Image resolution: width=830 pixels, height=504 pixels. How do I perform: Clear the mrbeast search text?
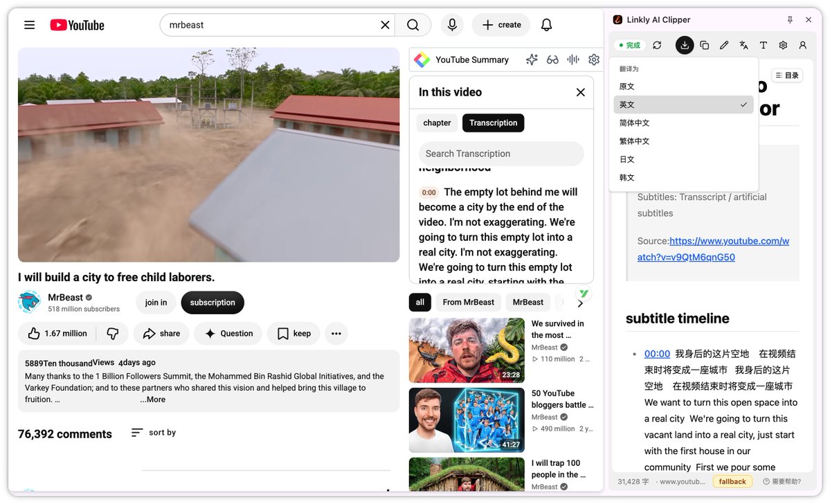386,25
